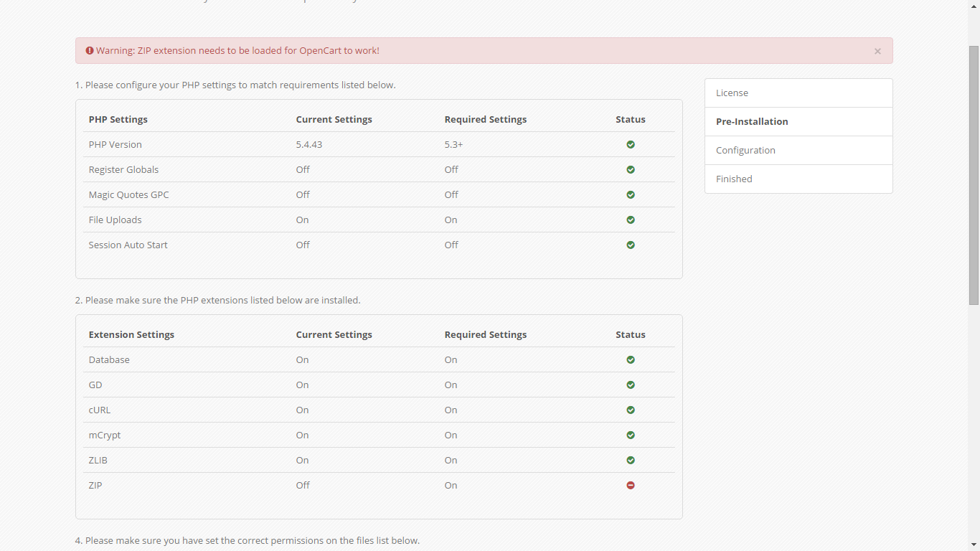Click the PHP Version green check status icon
The width and height of the screenshot is (980, 551).
[x=631, y=144]
